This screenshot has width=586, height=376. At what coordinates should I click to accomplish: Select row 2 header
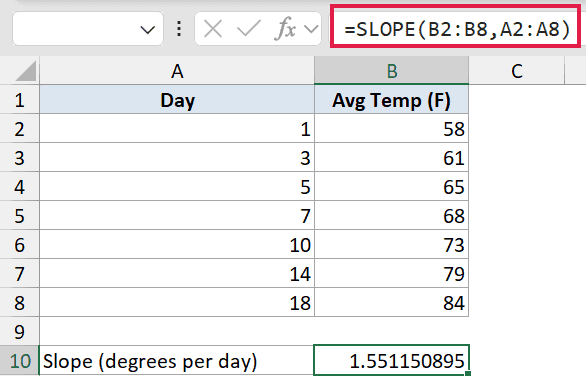[x=19, y=129]
